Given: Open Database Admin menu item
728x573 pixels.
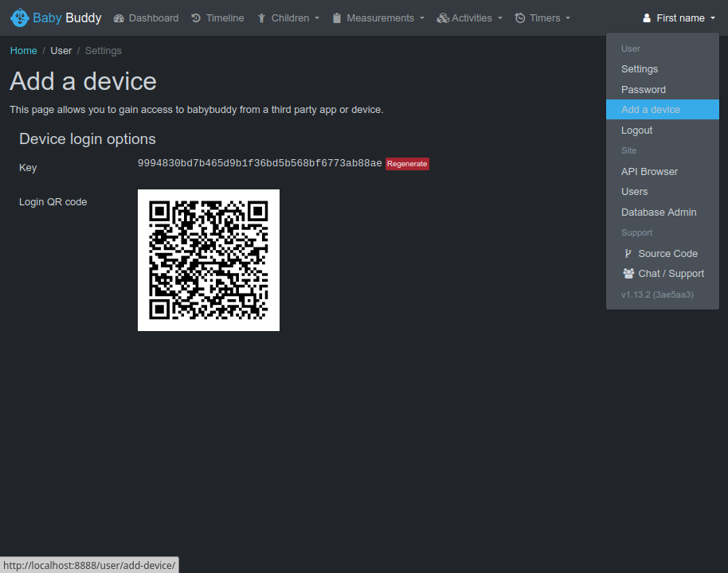Looking at the screenshot, I should click(663, 212).
